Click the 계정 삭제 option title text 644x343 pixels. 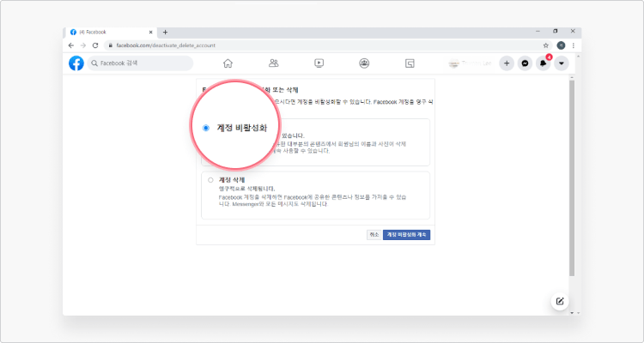[x=232, y=180]
